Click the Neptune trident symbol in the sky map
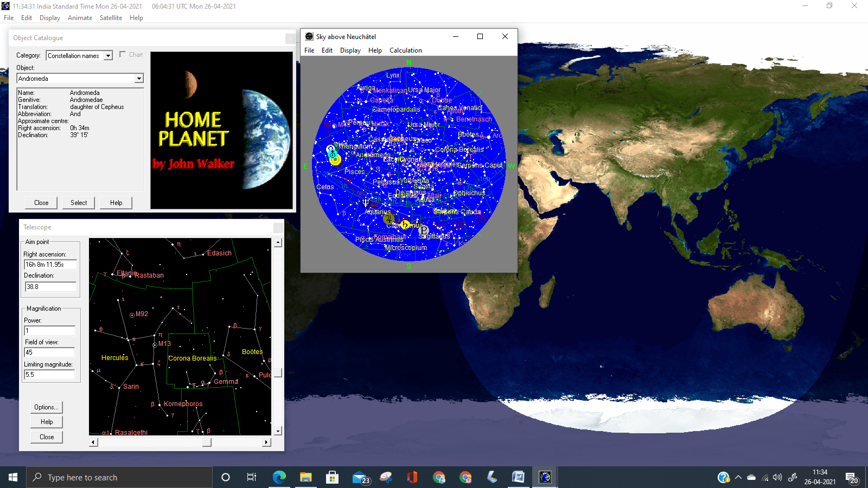 (366, 203)
